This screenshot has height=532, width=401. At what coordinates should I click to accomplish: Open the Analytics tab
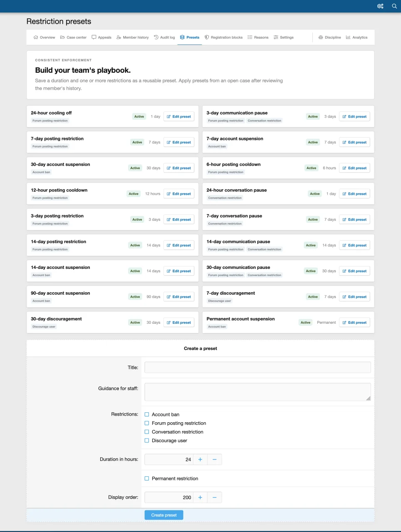pyautogui.click(x=356, y=37)
